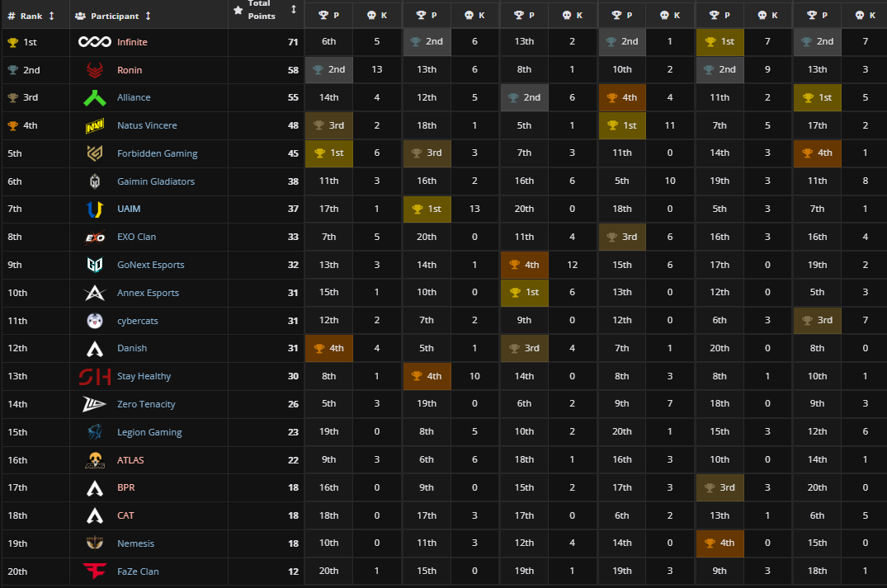Click the Nemesis team logo

click(94, 543)
